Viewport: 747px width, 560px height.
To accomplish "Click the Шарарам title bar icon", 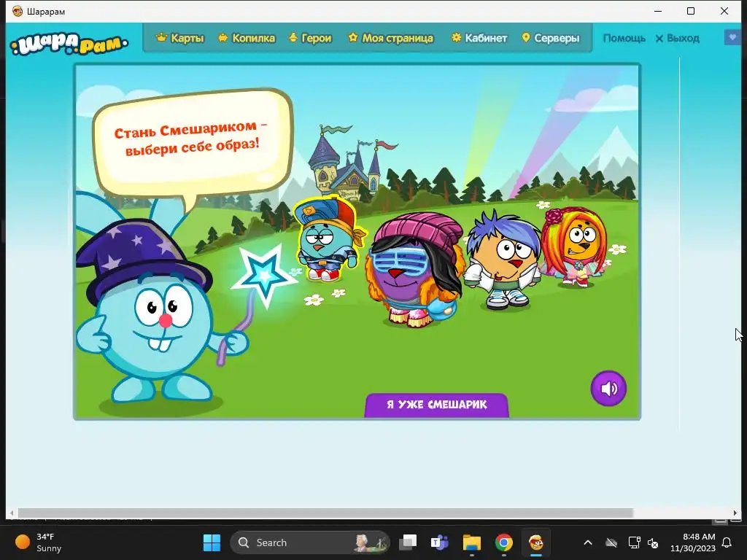I will coord(18,11).
